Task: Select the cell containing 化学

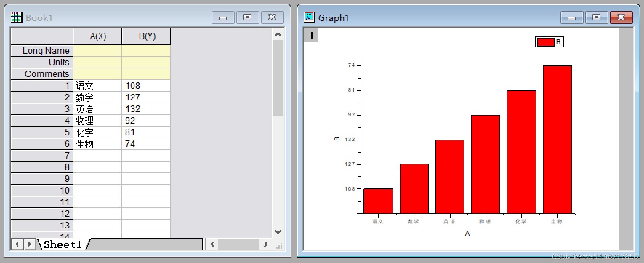Action: (x=97, y=132)
